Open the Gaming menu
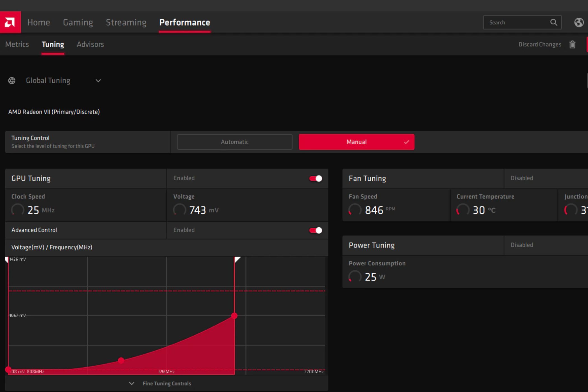This screenshot has height=392, width=588. pos(78,22)
